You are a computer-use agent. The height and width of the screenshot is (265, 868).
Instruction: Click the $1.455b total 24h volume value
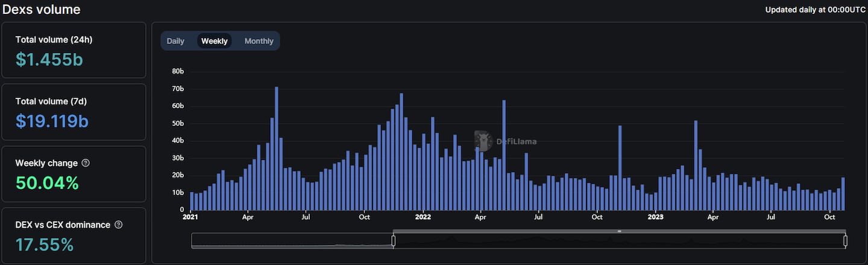click(49, 59)
